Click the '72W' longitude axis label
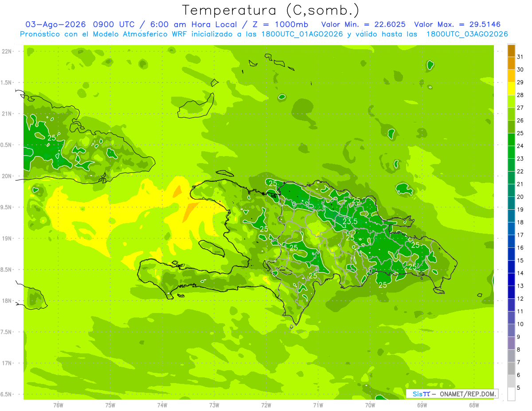The image size is (532, 411). click(x=266, y=405)
